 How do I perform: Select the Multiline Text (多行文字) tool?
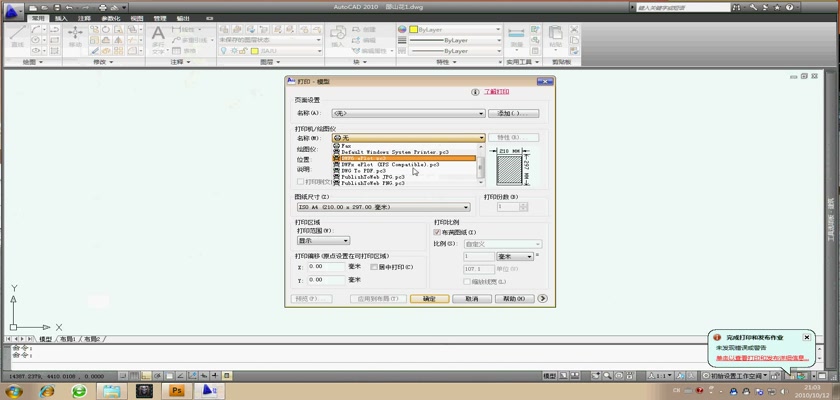point(158,40)
